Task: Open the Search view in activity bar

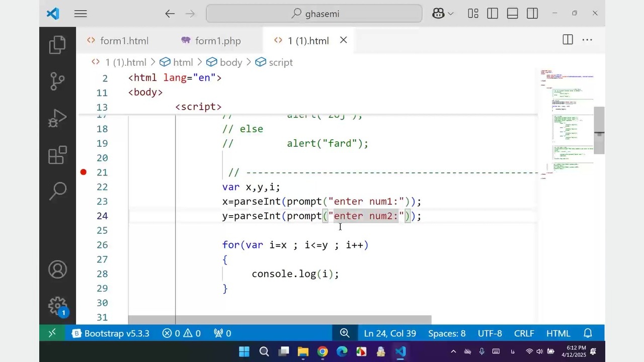Action: [x=57, y=191]
